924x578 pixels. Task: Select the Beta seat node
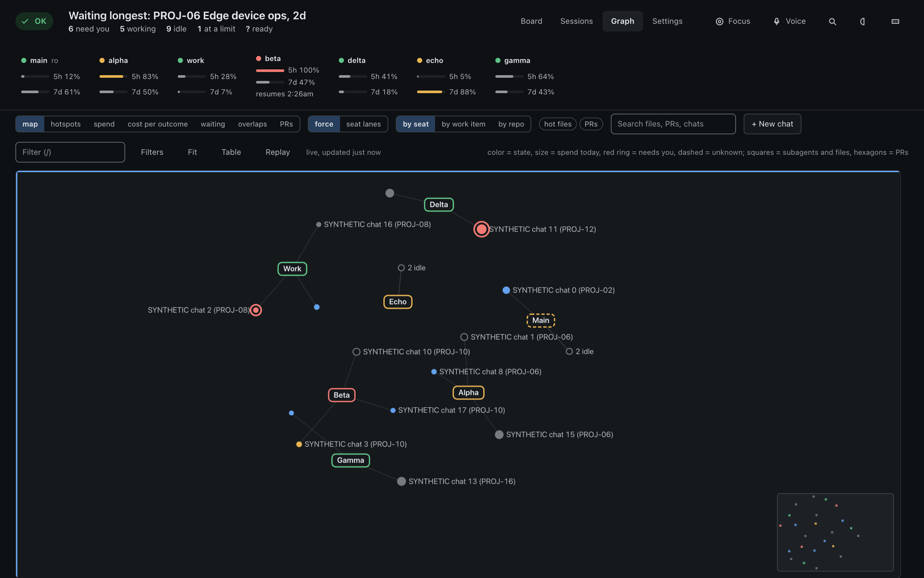(341, 395)
